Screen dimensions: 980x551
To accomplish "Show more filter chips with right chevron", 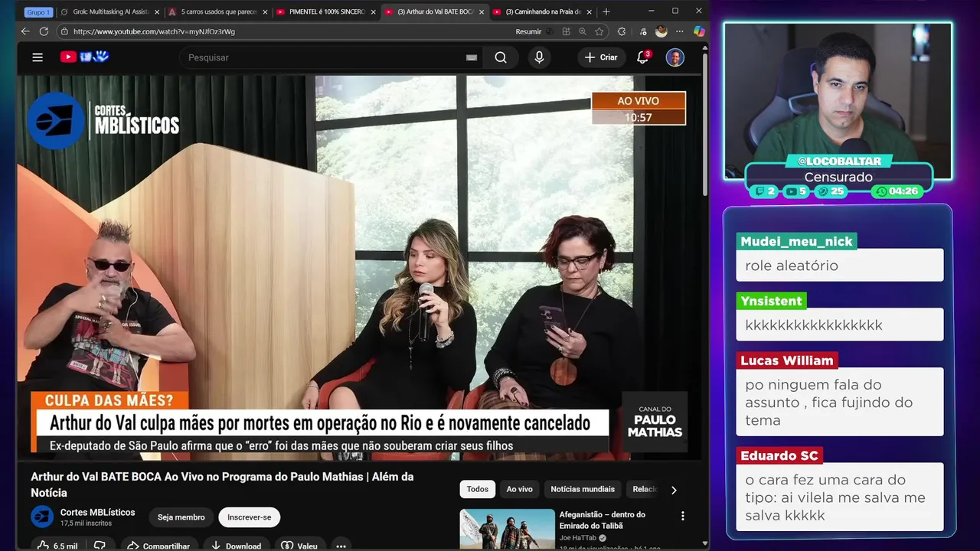I will click(x=674, y=490).
